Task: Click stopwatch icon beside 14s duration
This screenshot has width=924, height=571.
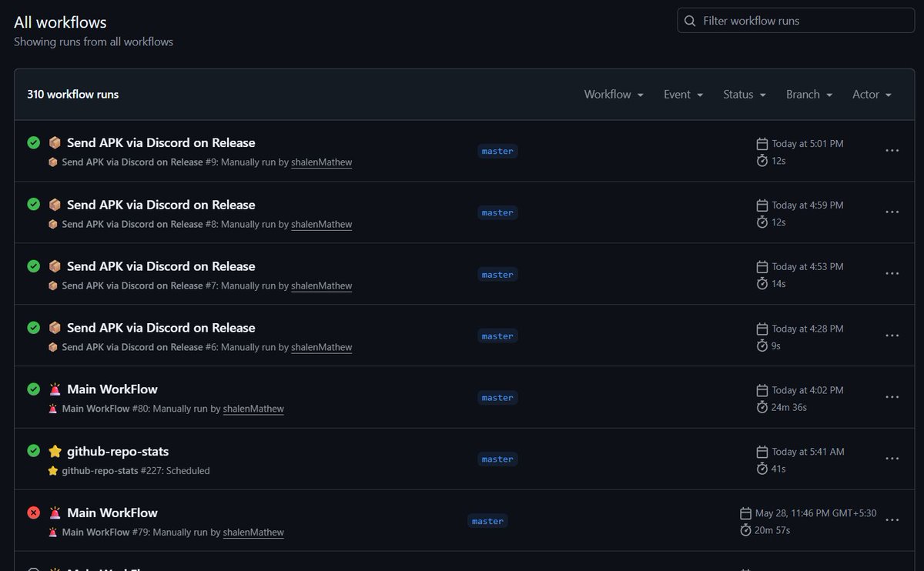Action: click(762, 283)
